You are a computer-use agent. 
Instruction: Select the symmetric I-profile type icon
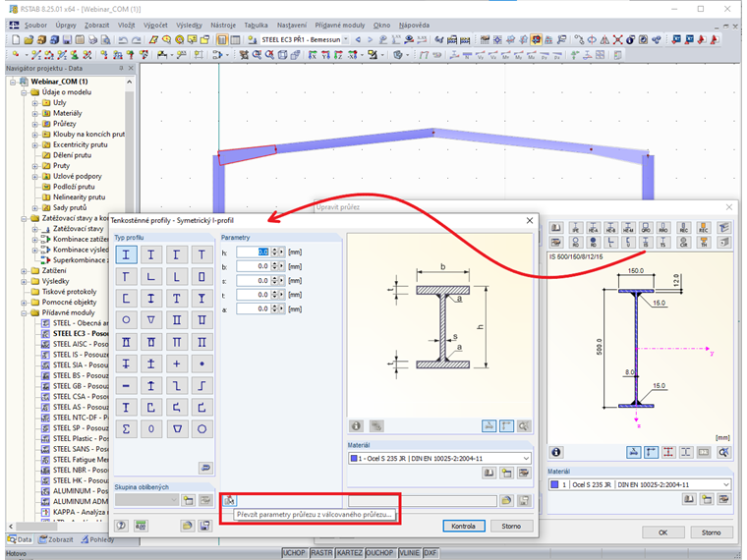pos(126,254)
